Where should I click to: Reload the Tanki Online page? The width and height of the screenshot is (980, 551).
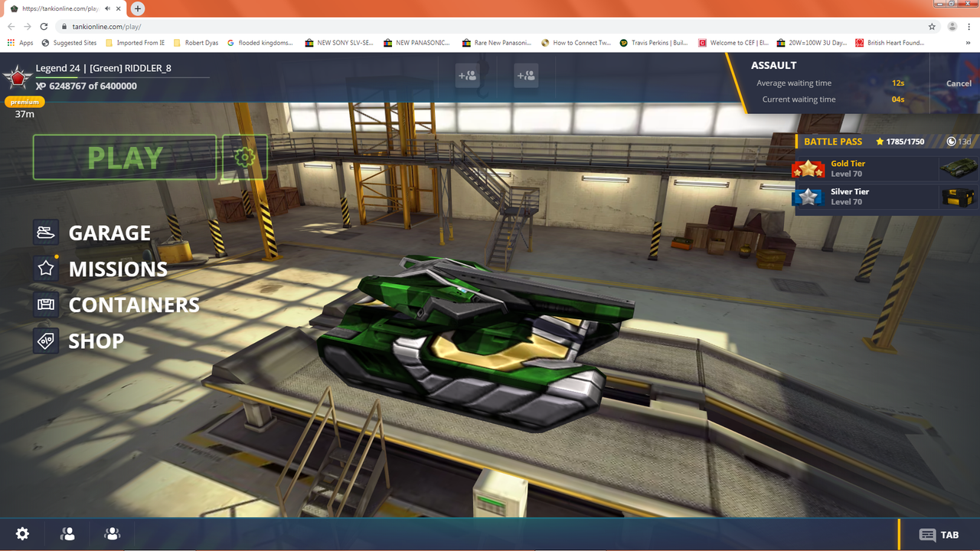coord(44,26)
